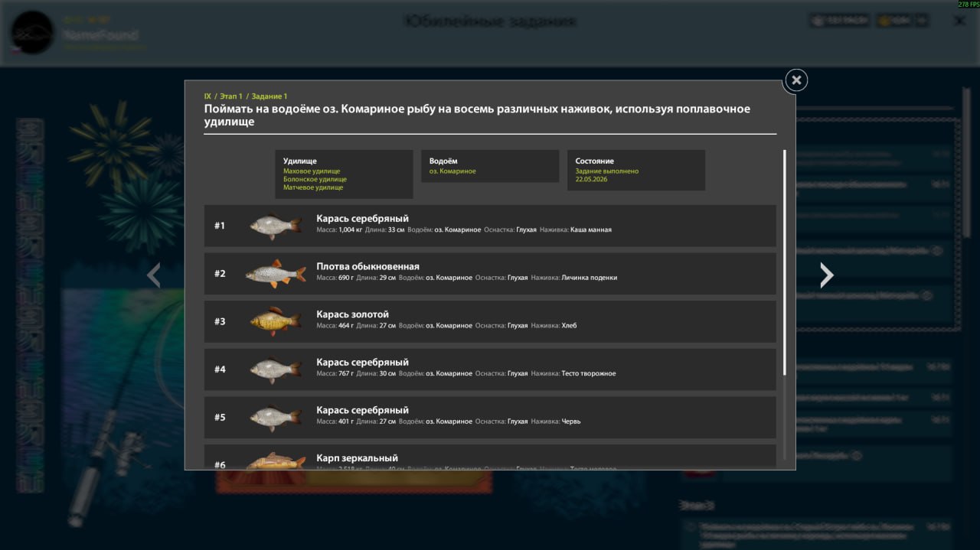Click the 'Глухая' rig value in row #3
This screenshot has width=980, height=550.
518,325
